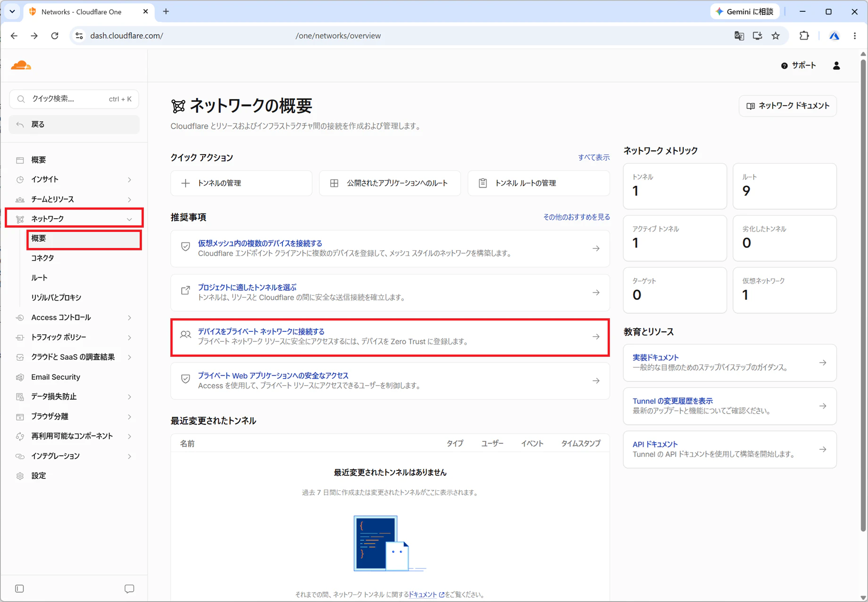Viewport: 868px width, 602px height.
Task: Click the ネットワーク ドキュメント button
Action: (x=787, y=106)
